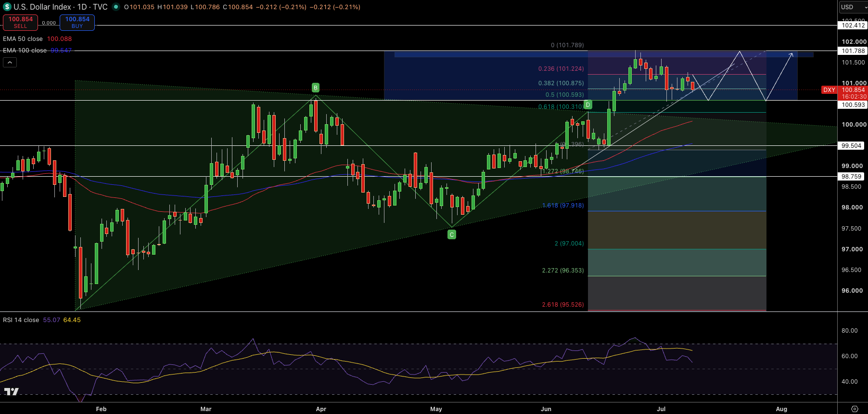Click the 100.854 SELL button
This screenshot has height=414, width=868.
coord(20,22)
